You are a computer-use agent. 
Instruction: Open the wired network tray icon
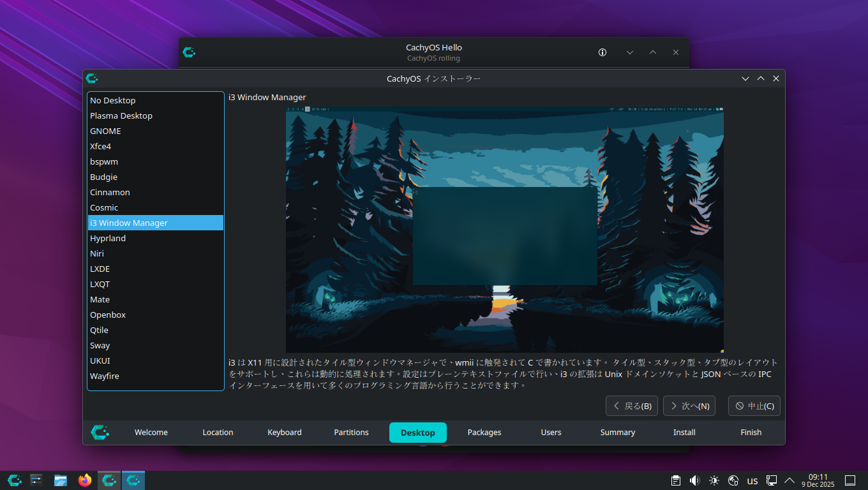click(x=772, y=480)
